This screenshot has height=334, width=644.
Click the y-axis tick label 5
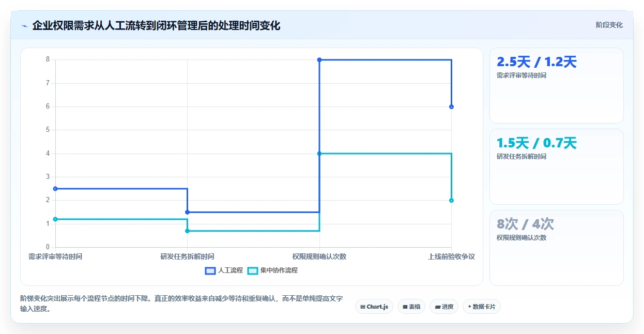48,130
